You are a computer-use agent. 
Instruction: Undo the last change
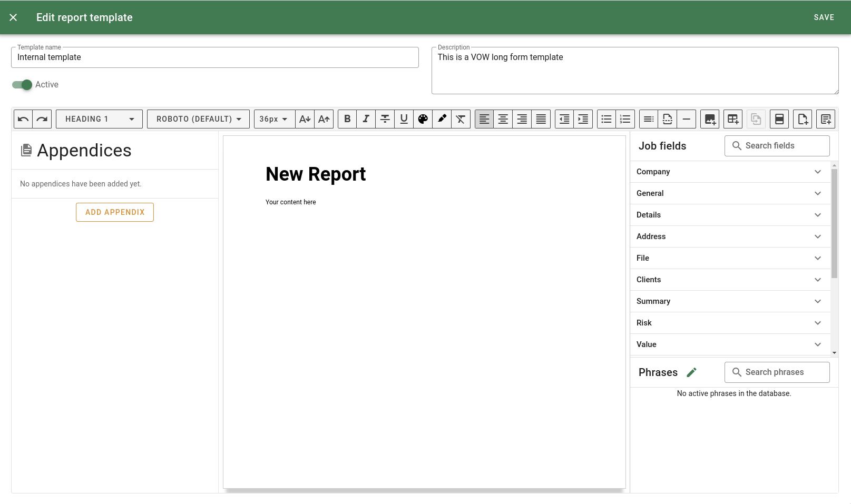23,119
